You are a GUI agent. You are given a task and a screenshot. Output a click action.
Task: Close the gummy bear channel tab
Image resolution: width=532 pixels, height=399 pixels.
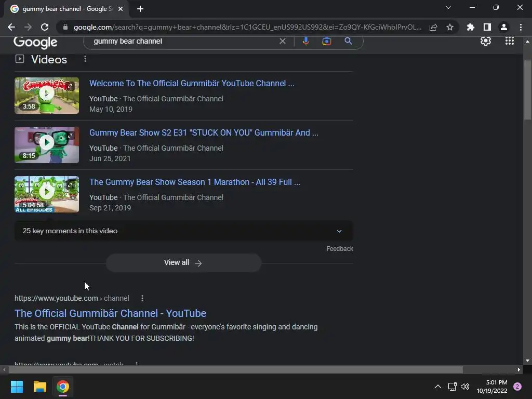121,9
